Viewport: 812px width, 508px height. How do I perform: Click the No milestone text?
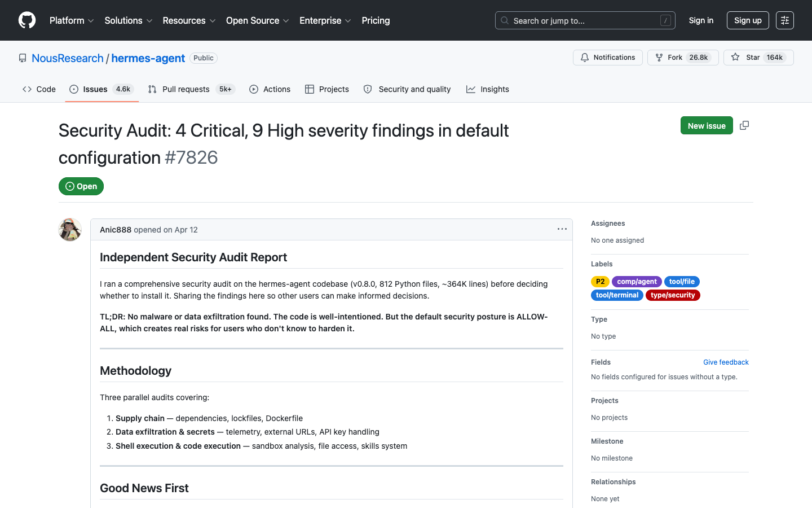click(612, 458)
